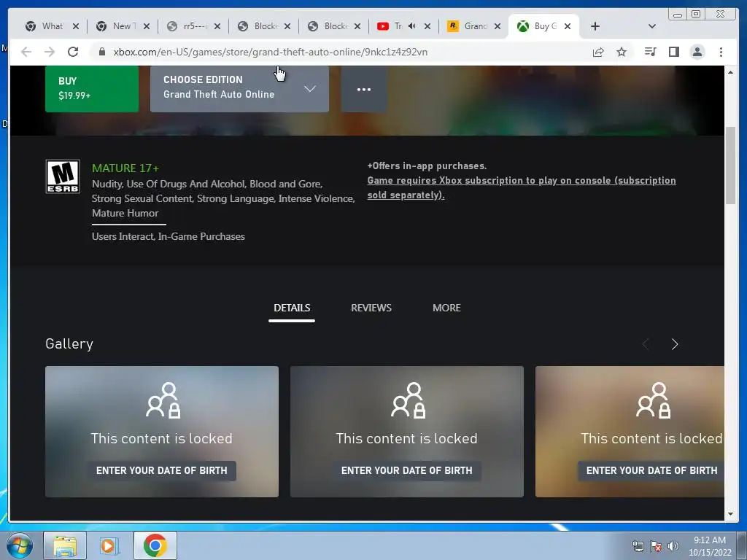Click Chrome icon on the taskbar

(155, 545)
